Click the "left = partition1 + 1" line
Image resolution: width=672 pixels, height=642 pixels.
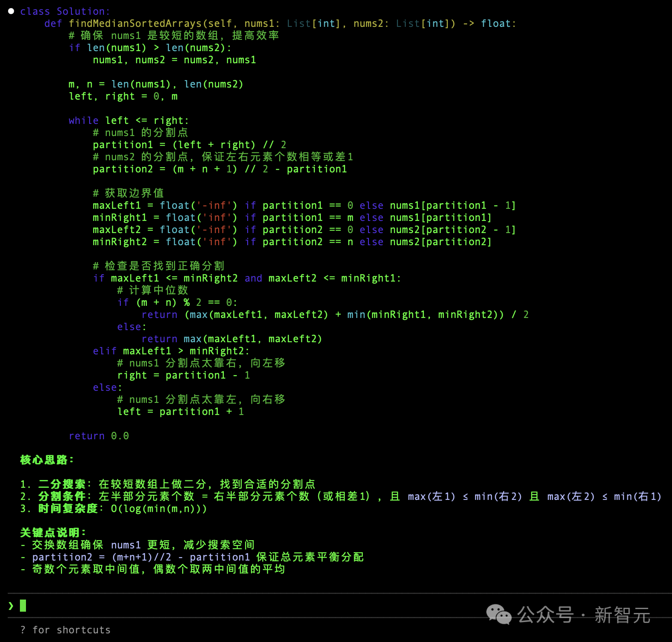[x=181, y=412]
